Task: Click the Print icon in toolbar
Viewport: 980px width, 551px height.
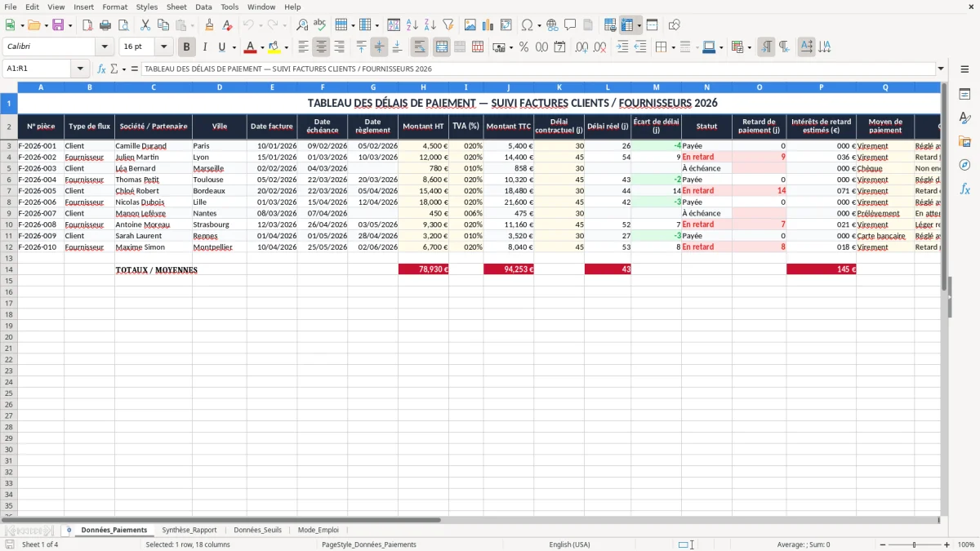Action: point(105,25)
